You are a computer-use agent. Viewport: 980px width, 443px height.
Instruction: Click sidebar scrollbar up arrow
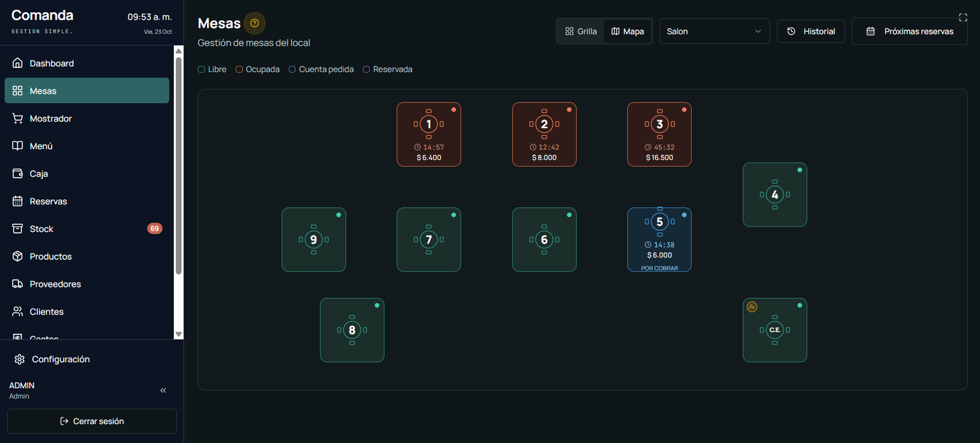tap(178, 51)
